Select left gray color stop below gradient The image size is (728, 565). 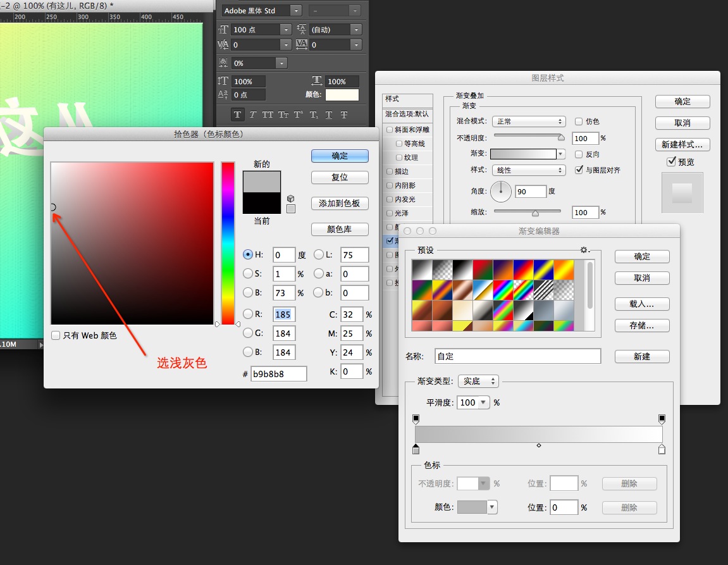416,449
